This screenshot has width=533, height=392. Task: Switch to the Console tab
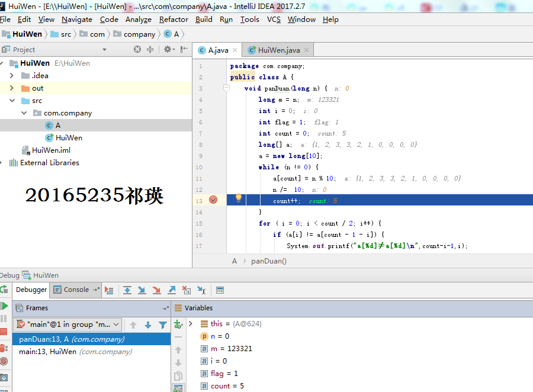point(76,290)
